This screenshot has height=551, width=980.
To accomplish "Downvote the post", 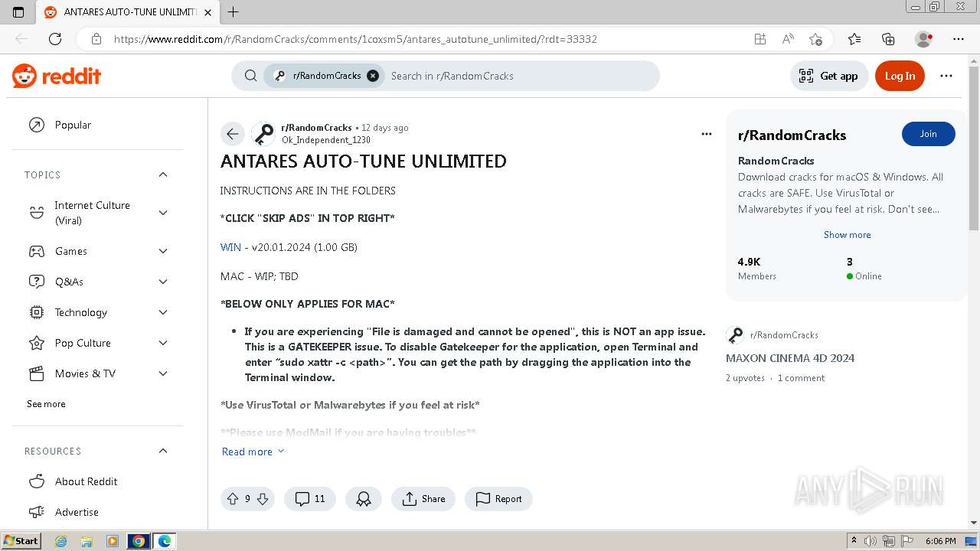I will pyautogui.click(x=263, y=499).
